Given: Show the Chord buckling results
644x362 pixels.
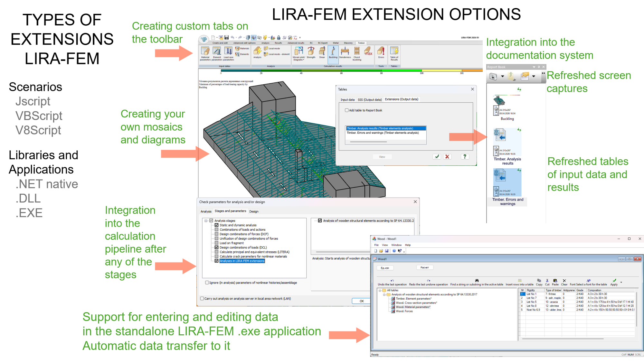Looking at the screenshot, I should point(357,53).
